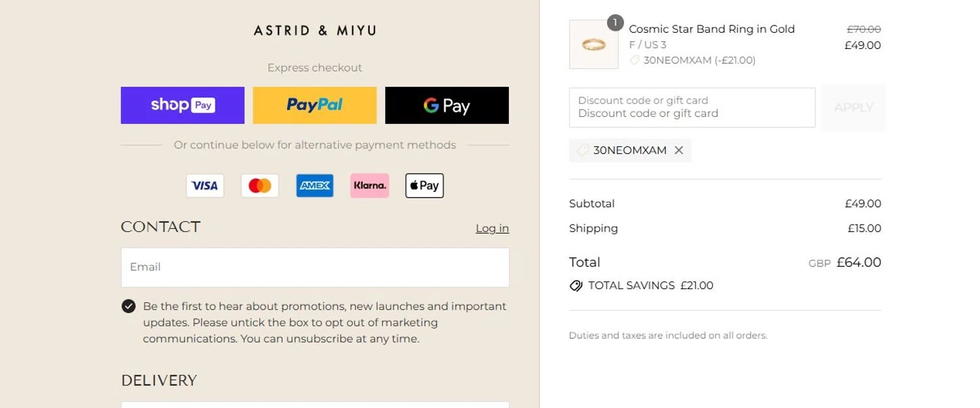
Task: Click the 'Duties and taxes are included' note
Action: tap(668, 336)
